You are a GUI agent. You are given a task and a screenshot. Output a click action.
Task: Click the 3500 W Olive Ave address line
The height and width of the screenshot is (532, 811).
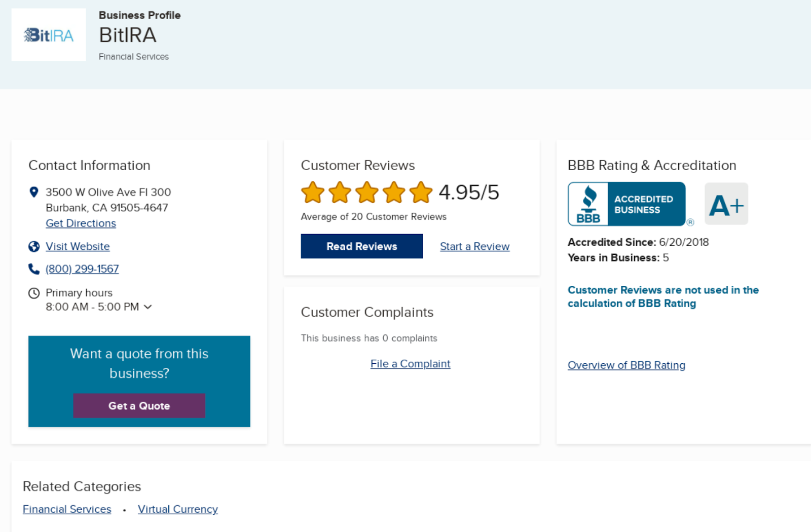pos(108,192)
